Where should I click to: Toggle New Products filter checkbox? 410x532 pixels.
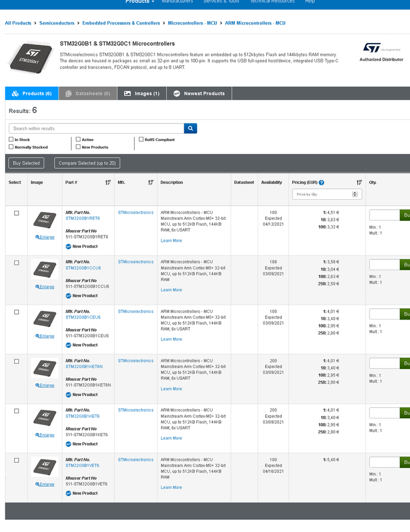(x=78, y=147)
